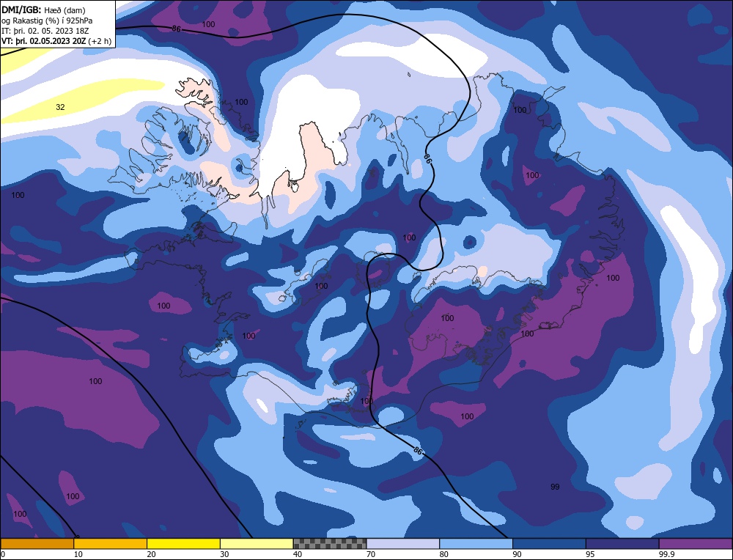This screenshot has height=560, width=733.
Task: Click the '40' legend tick label
Action: tap(298, 554)
